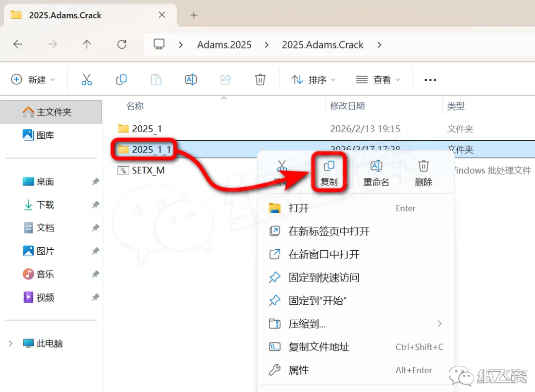Image resolution: width=535 pixels, height=392 pixels.
Task: Sort by 类型 column header
Action: click(456, 106)
